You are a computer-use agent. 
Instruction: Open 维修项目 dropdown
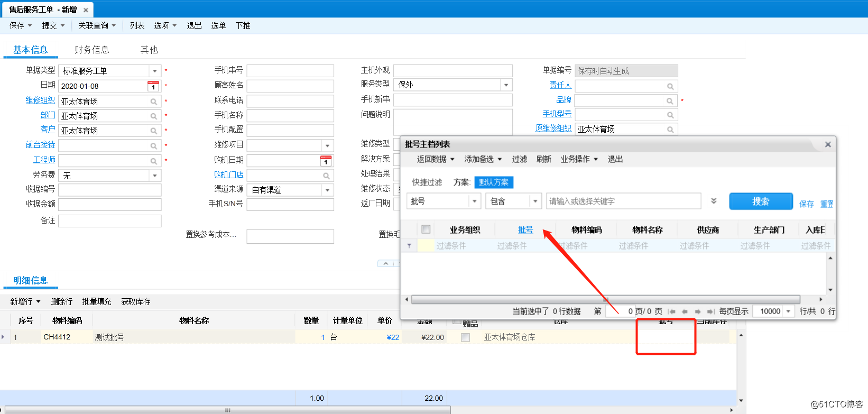click(328, 145)
